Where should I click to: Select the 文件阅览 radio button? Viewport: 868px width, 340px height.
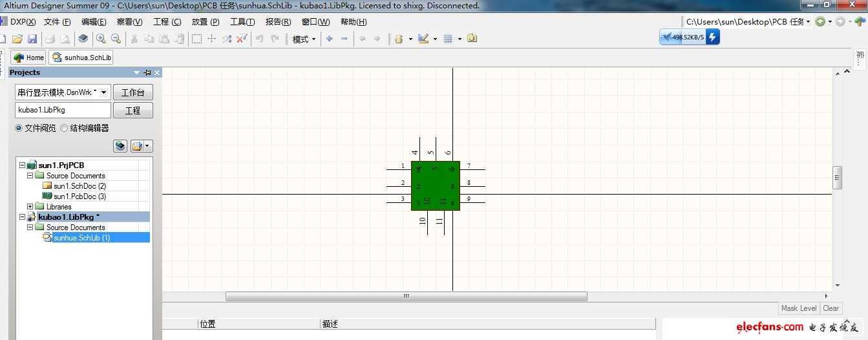[x=19, y=128]
